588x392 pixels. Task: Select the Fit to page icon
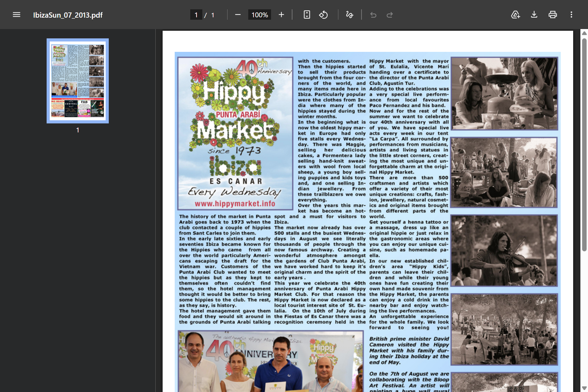[307, 15]
